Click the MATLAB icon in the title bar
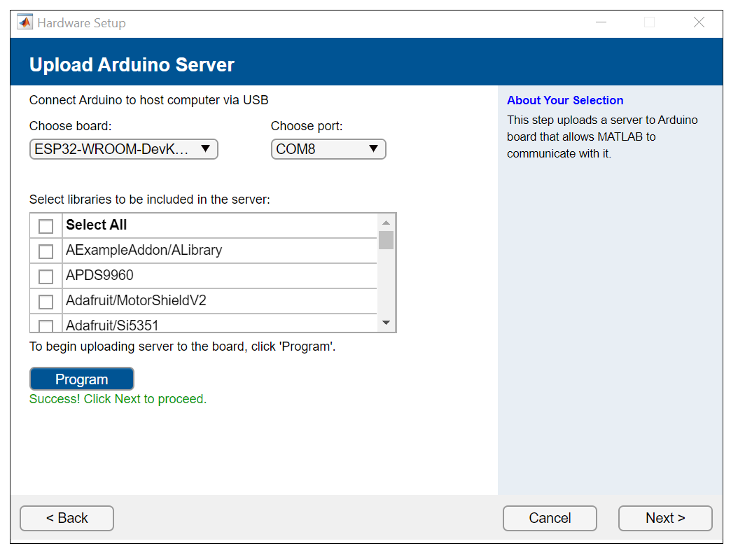The image size is (731, 553). click(25, 22)
